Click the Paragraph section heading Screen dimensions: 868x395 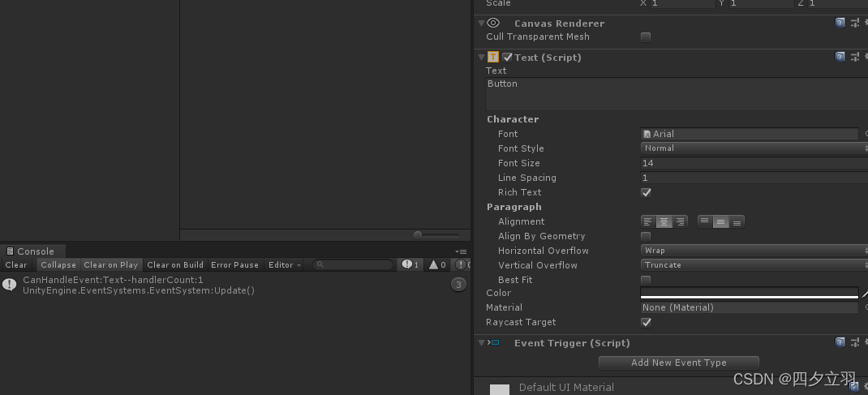pyautogui.click(x=513, y=207)
